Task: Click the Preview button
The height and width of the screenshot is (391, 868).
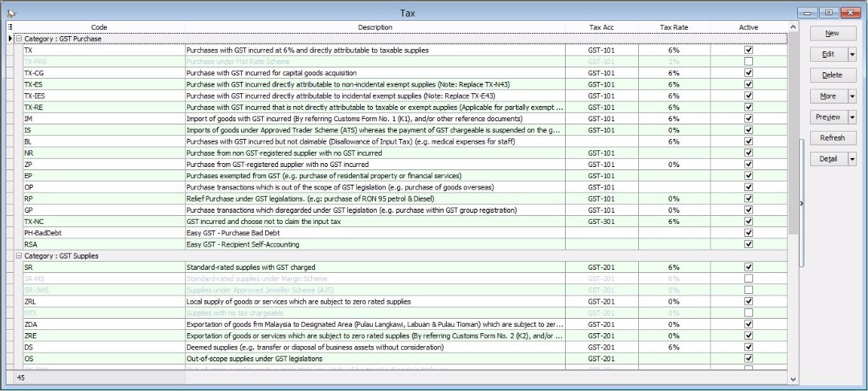Action: 828,117
